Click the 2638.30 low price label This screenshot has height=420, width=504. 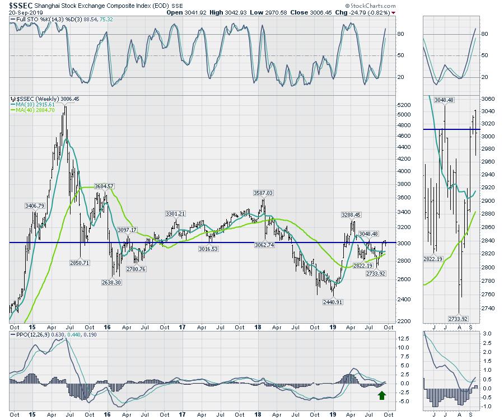click(111, 282)
